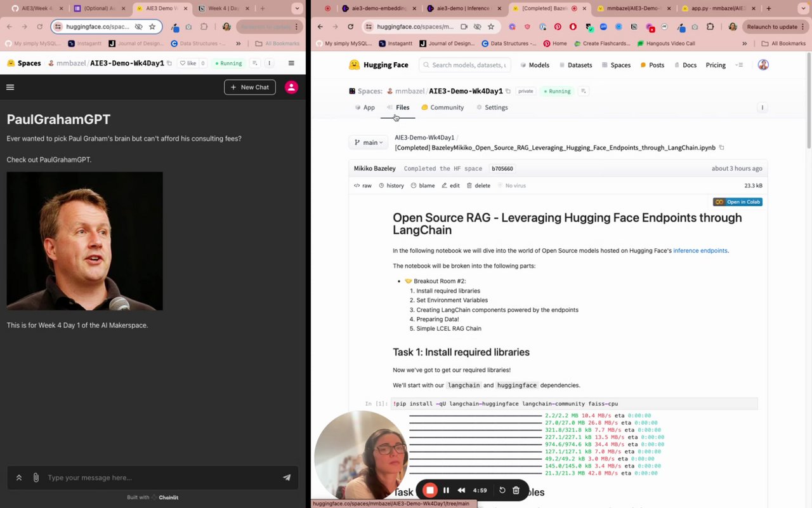
Task: Edit the notebook file
Action: (450, 185)
